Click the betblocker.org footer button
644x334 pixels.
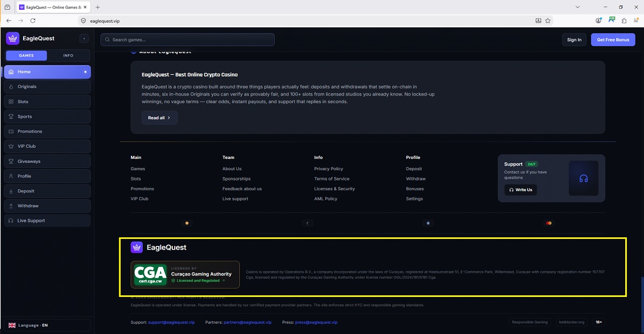572,322
